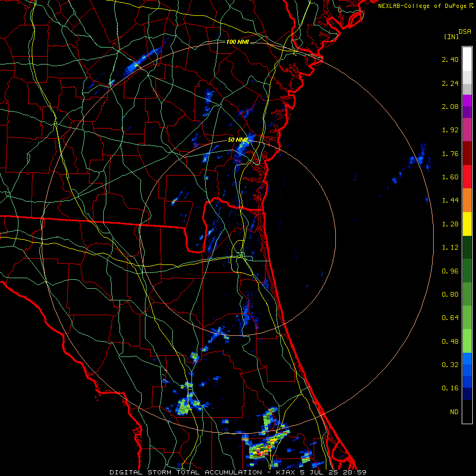Click the [IN] units label
This screenshot has height=476, width=476.
tap(451, 36)
